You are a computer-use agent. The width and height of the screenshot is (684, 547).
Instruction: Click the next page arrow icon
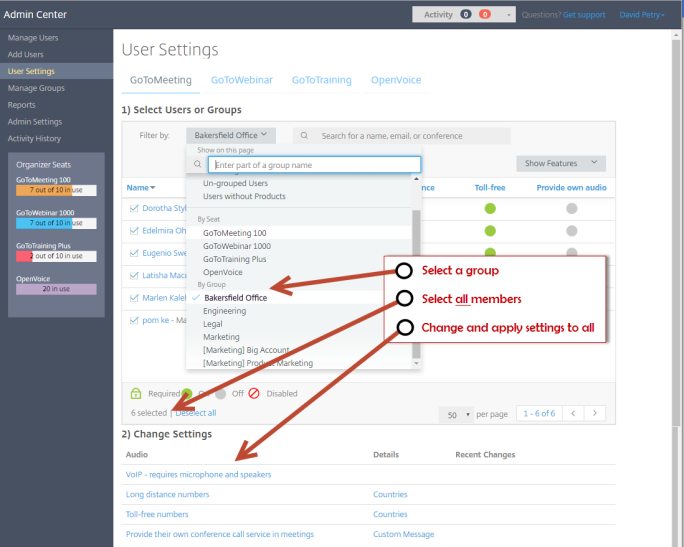(x=596, y=413)
